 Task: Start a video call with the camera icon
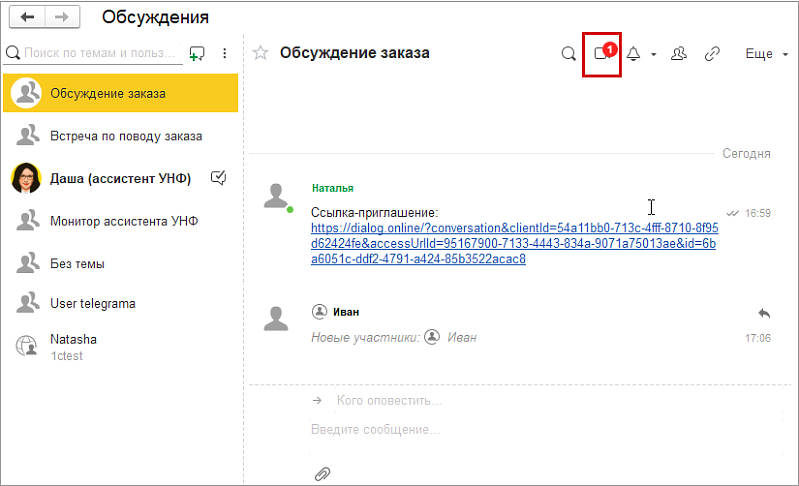(x=602, y=53)
